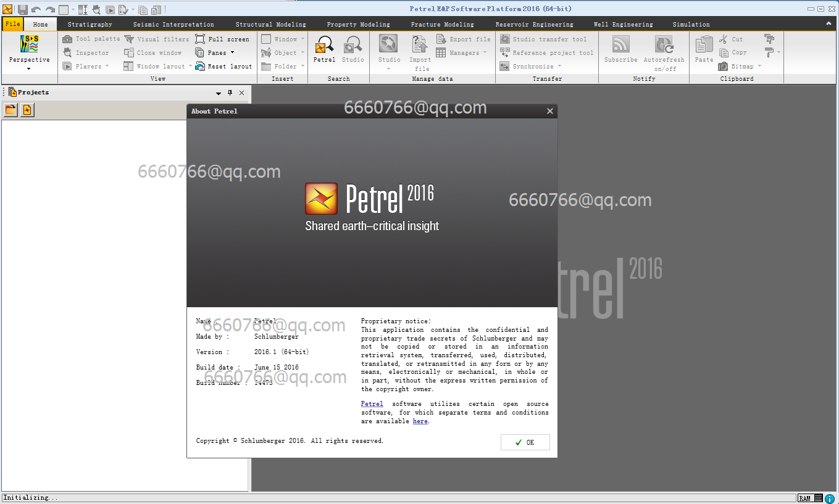Open the Projects pane options dropdown arrow
The image size is (839, 504).
coord(219,93)
